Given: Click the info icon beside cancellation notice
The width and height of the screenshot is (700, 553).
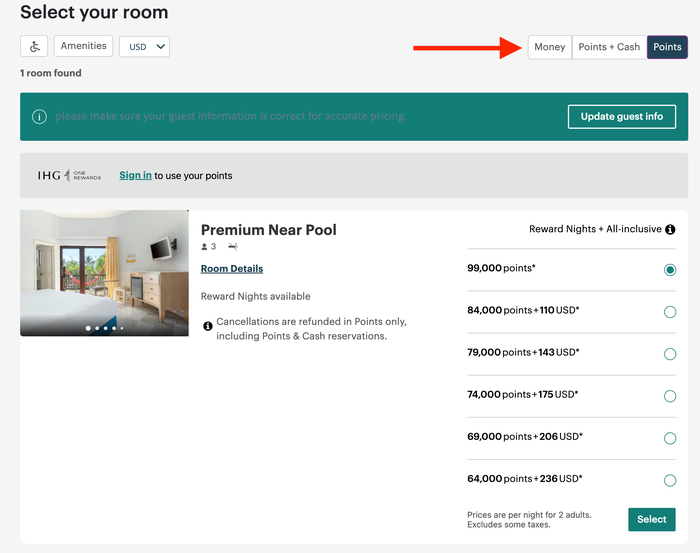Looking at the screenshot, I should pos(208,326).
